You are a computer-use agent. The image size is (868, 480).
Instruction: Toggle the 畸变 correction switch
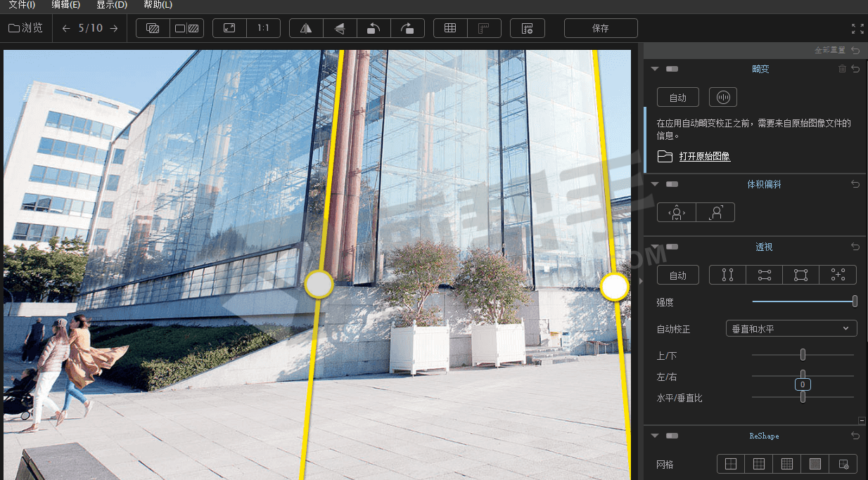[672, 69]
